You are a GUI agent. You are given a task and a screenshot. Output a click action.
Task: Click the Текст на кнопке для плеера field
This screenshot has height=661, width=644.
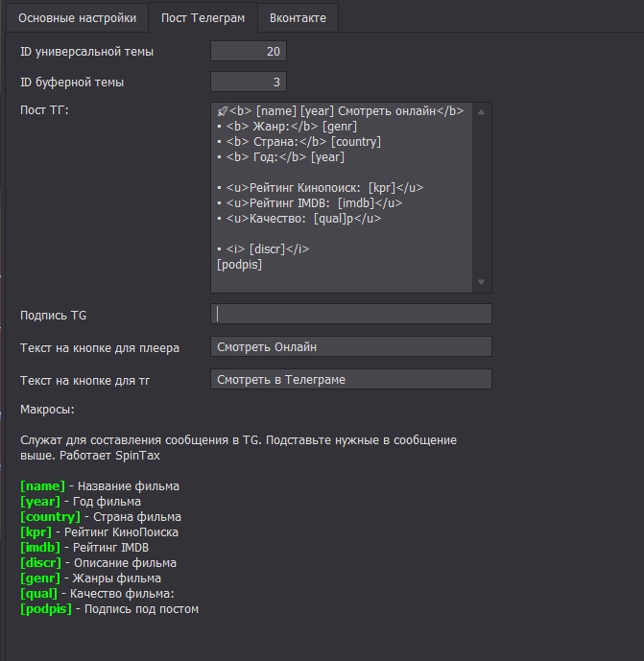click(x=350, y=347)
